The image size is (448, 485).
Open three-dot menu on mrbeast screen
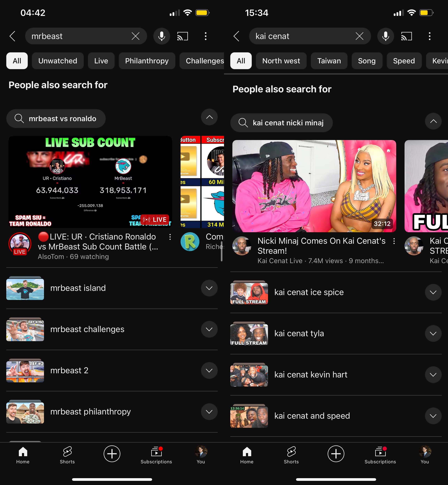[x=206, y=36]
